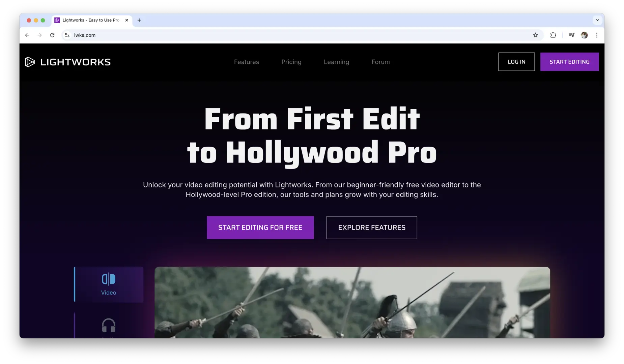Bookmark this page with the star icon

535,35
